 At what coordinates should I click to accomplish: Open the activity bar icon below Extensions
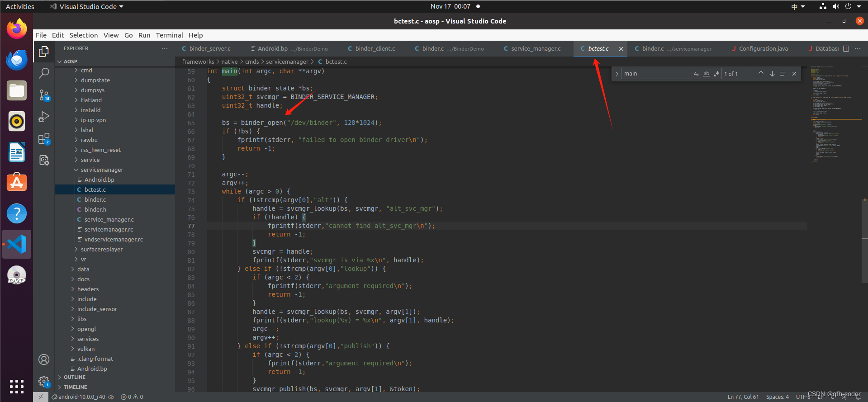[44, 160]
